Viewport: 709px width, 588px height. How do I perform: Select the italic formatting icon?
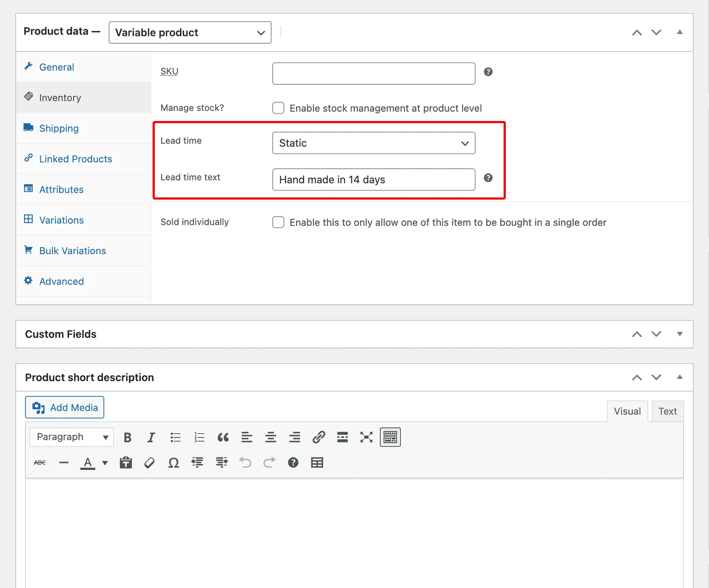tap(151, 437)
